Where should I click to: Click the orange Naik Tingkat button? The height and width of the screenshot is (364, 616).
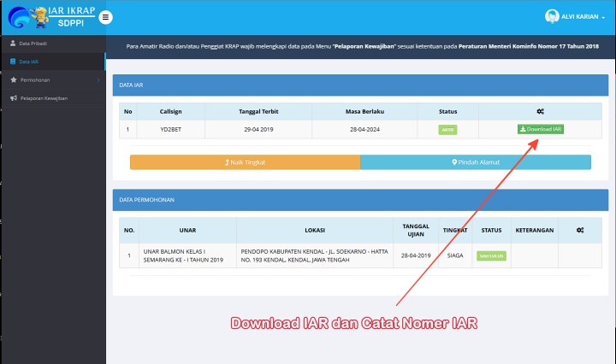(245, 161)
